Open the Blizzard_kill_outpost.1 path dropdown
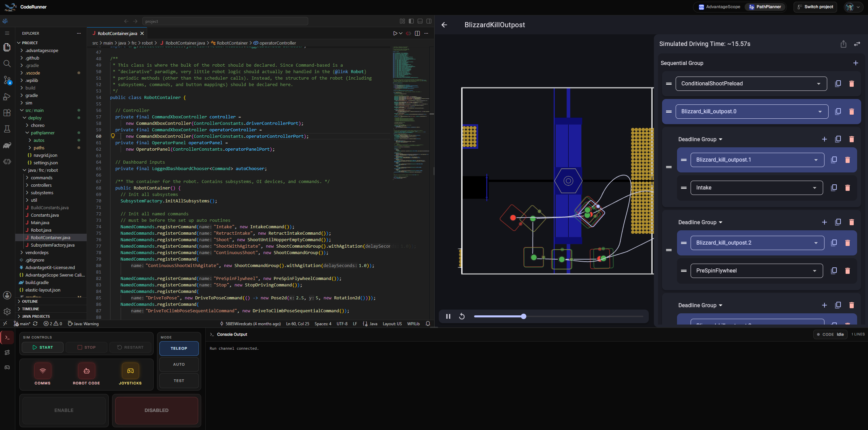Viewport: 868px width, 430px height. pyautogui.click(x=757, y=160)
